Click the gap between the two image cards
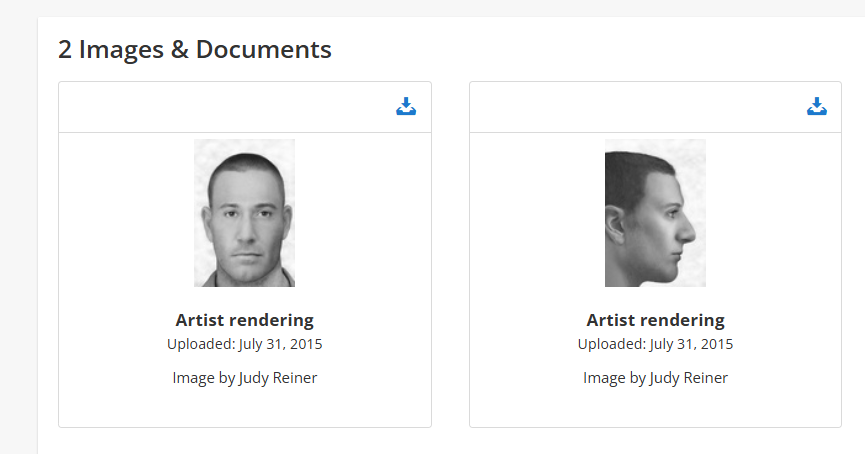Screen dimensions: 865x454 450,250
